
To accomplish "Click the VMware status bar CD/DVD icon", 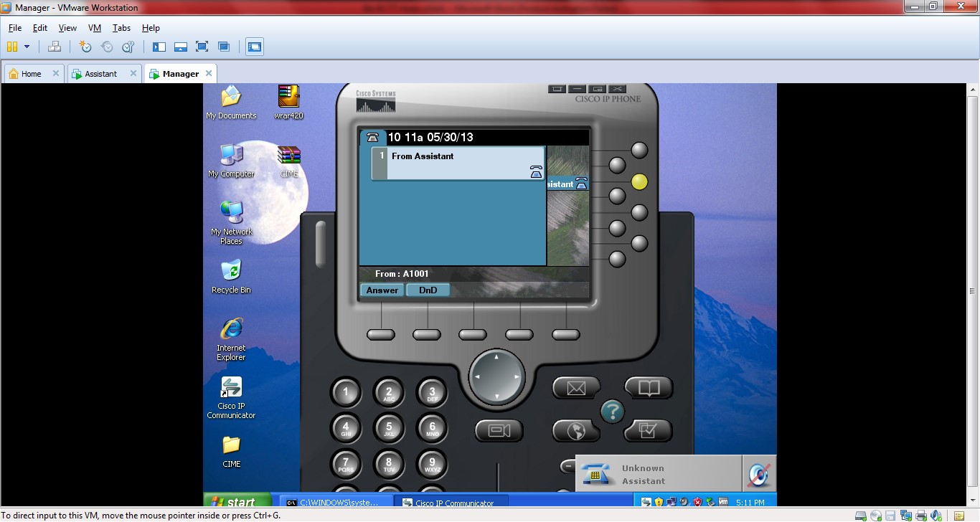I will coord(875,516).
